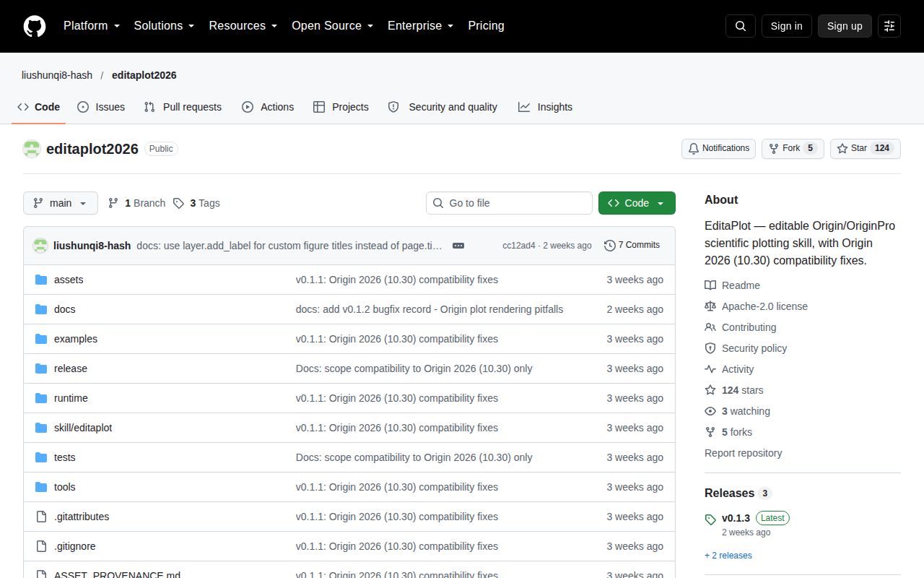Click the Go to file search field

tap(509, 203)
